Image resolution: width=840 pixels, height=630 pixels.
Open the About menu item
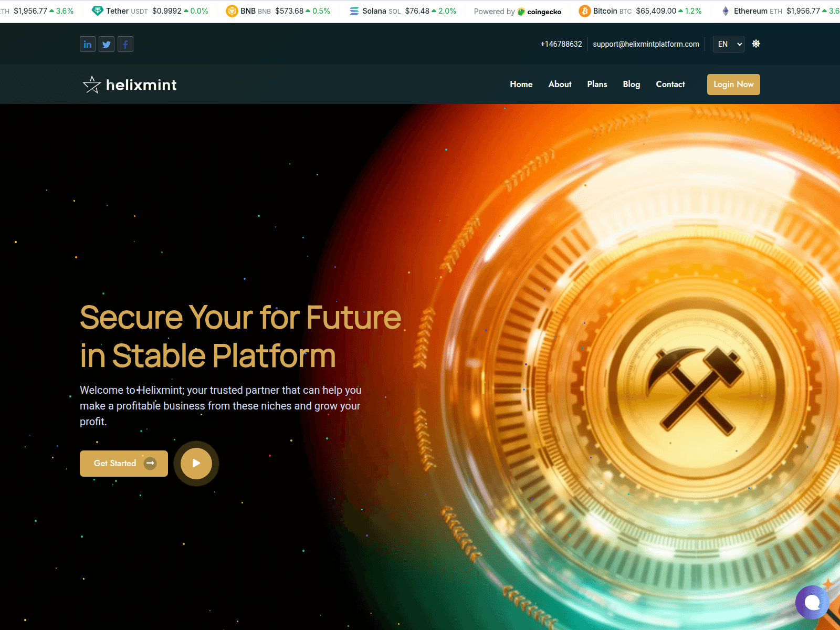point(560,84)
